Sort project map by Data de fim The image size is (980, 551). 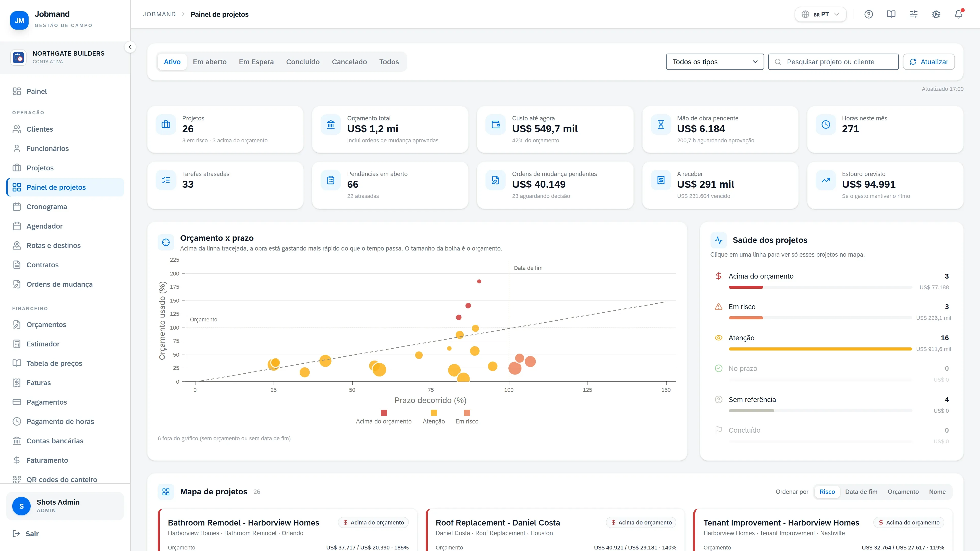[861, 492]
